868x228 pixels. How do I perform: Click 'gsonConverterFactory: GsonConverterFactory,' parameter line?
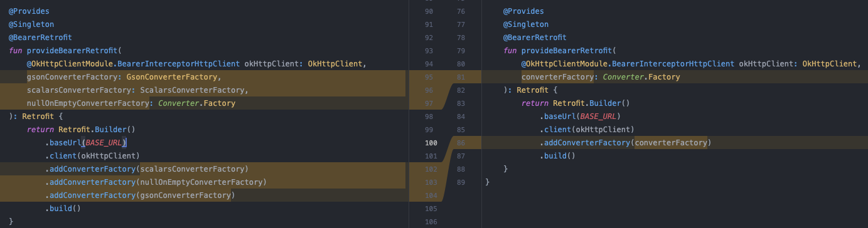124,77
